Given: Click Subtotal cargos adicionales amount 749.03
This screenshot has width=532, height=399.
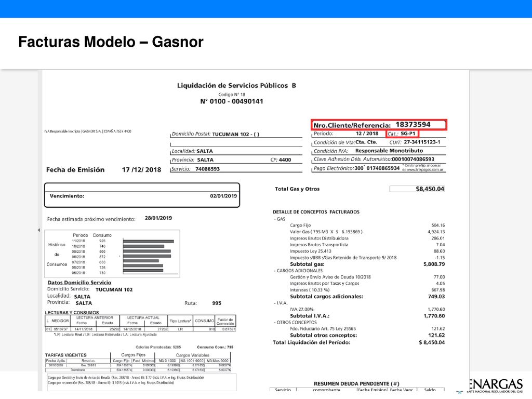Looking at the screenshot, I should coord(436,297).
